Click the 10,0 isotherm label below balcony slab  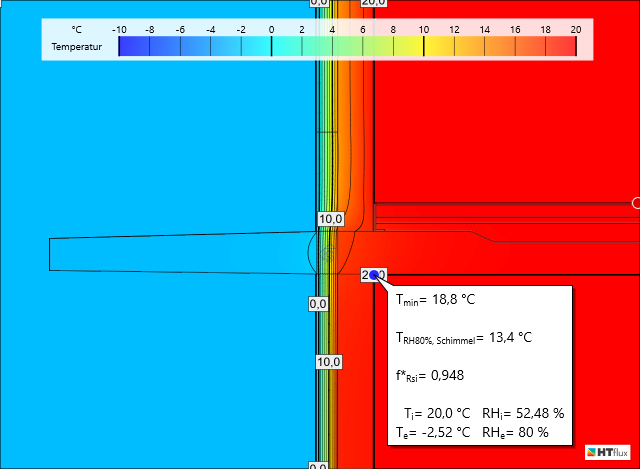(x=330, y=362)
